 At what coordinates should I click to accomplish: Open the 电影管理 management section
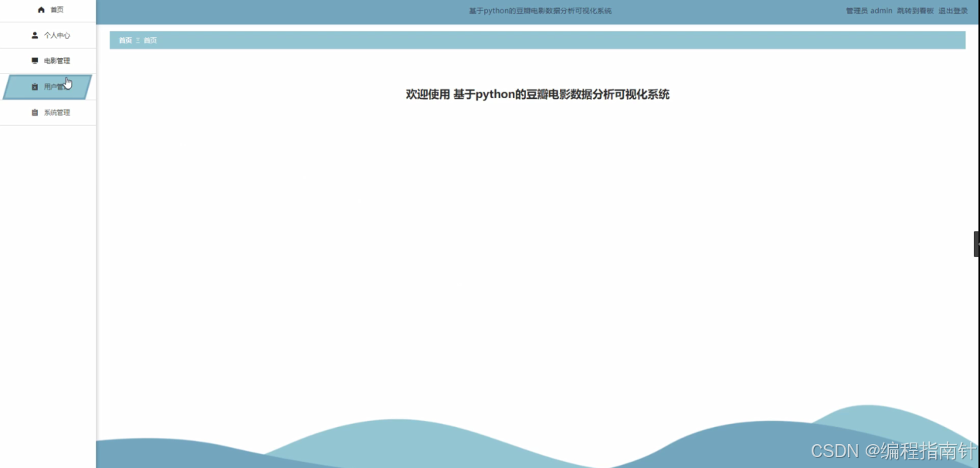point(58,60)
